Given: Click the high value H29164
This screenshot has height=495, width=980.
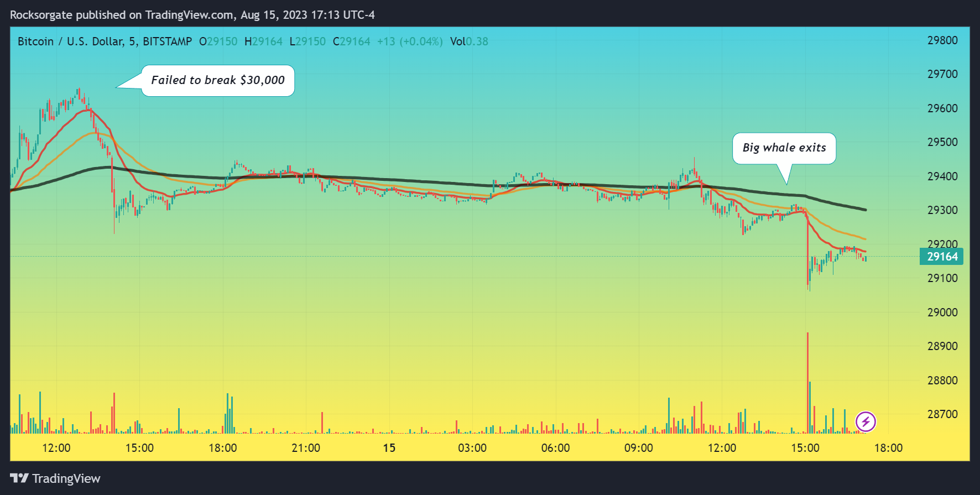Looking at the screenshot, I should coord(263,41).
